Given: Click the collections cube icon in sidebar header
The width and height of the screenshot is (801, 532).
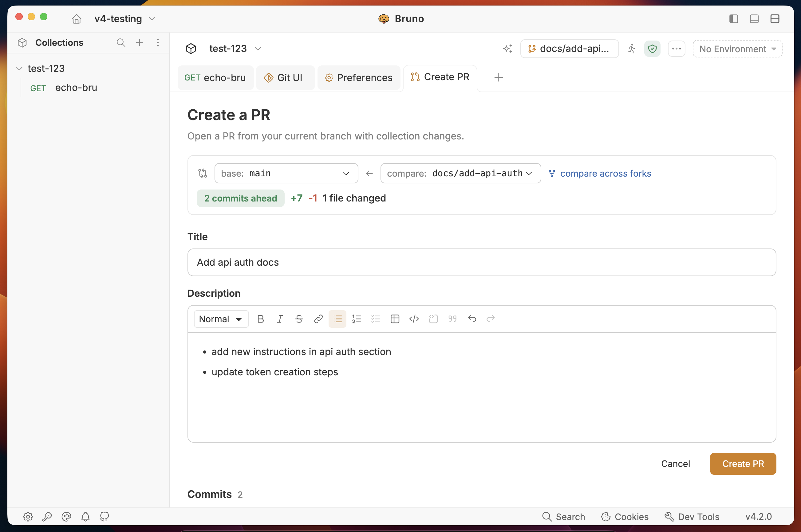Looking at the screenshot, I should pos(22,43).
